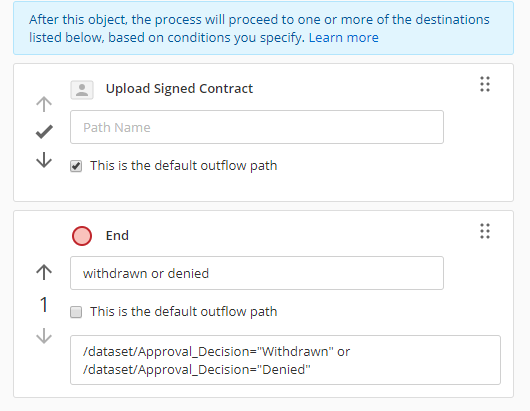Move the End path up in order
Screen dimensions: 530x411
coord(44,272)
